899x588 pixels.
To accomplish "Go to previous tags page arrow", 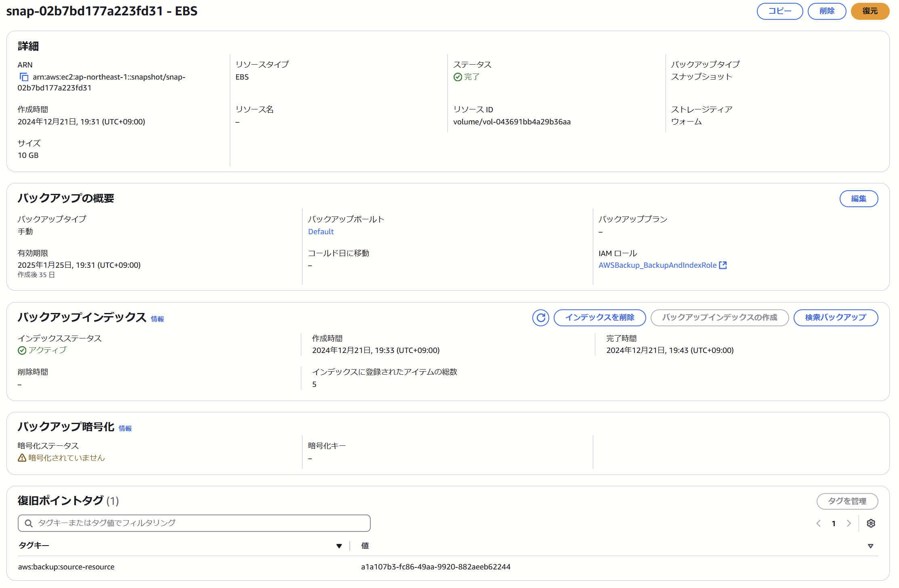I will point(819,523).
